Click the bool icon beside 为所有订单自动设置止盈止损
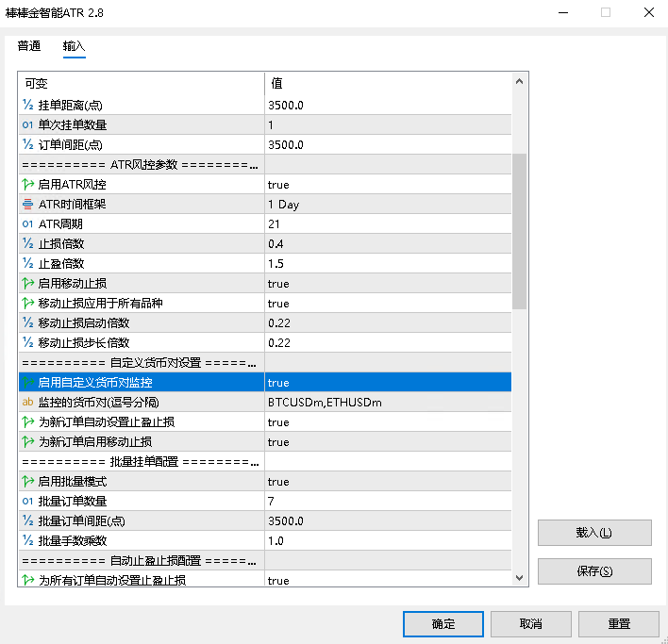Screen dimensions: 668x644 [x=27, y=580]
